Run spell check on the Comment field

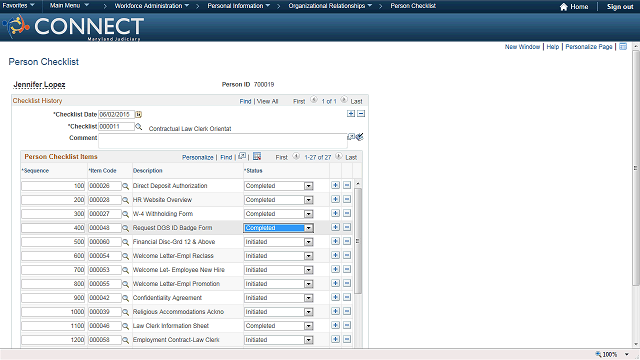point(360,137)
